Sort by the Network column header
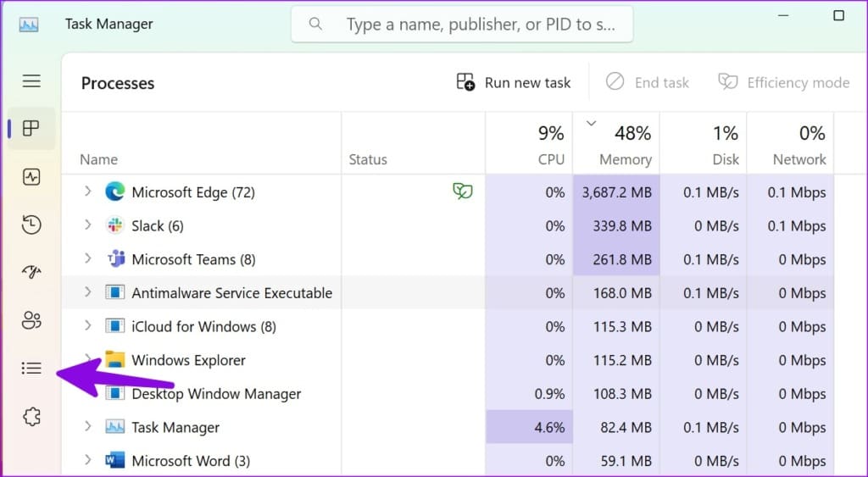This screenshot has width=868, height=477. tap(790, 144)
